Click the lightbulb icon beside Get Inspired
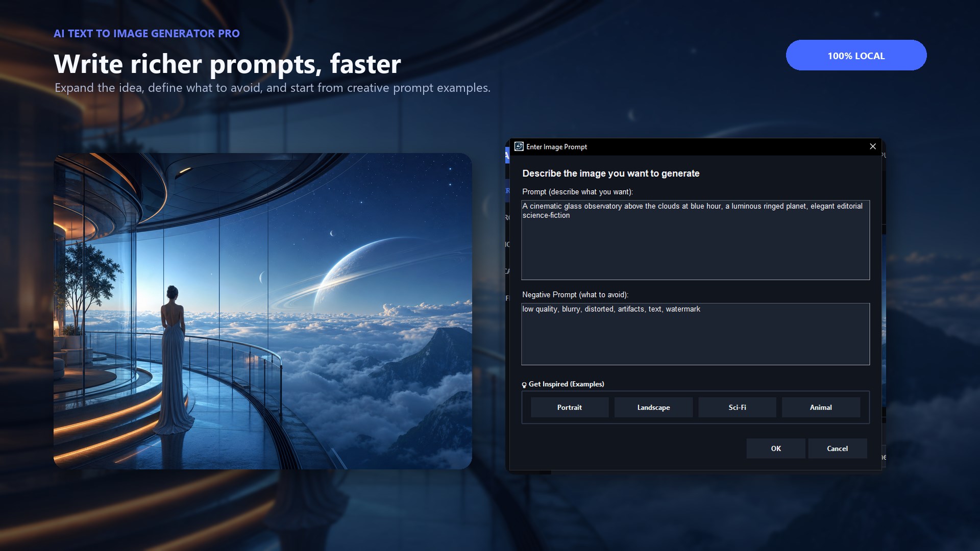 [524, 385]
